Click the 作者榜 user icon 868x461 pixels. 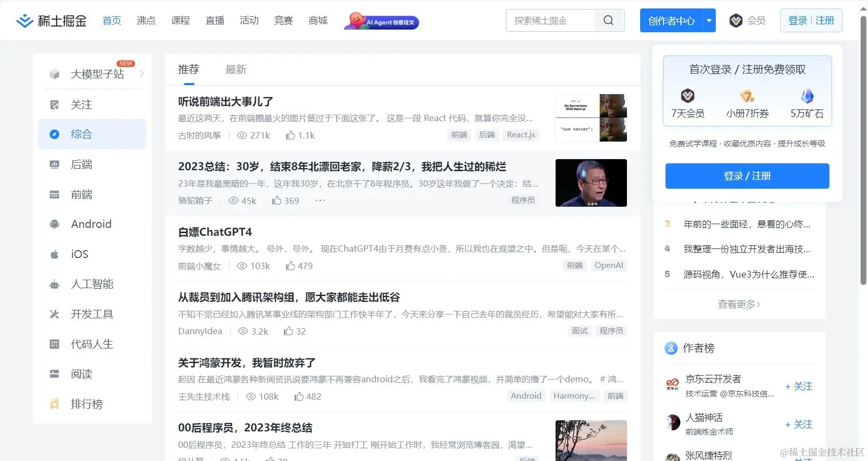click(x=671, y=348)
